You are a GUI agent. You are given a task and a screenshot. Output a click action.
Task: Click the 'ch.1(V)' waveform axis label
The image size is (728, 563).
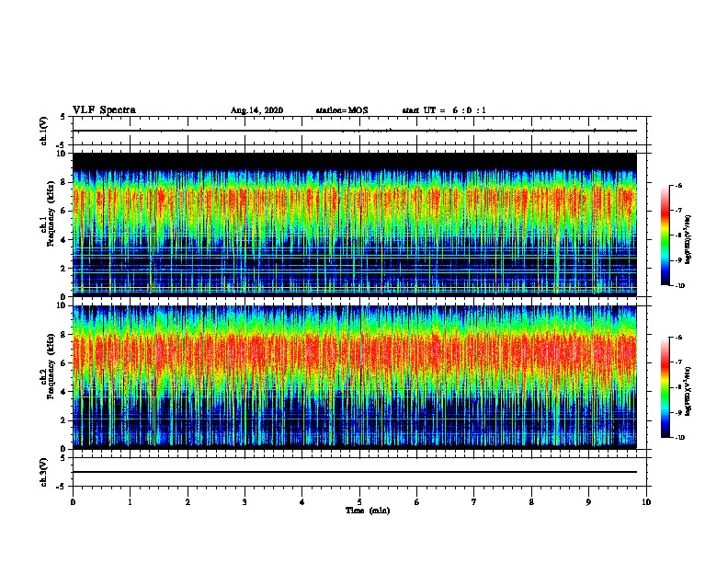pos(44,131)
